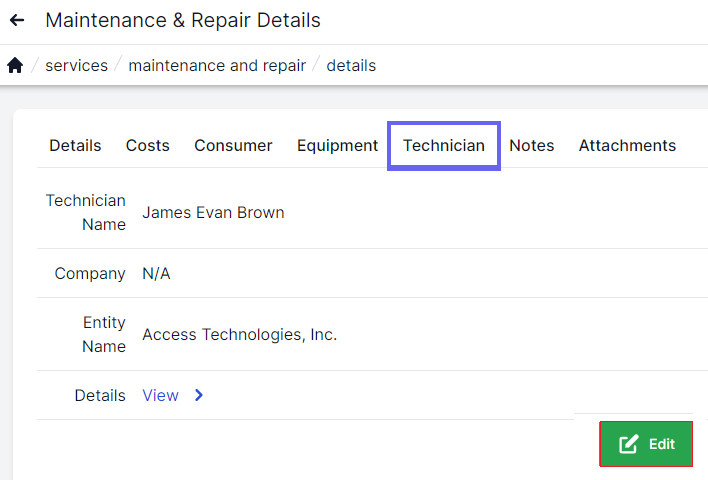The height and width of the screenshot is (480, 708).
Task: Open the Notes tab
Action: coord(531,145)
